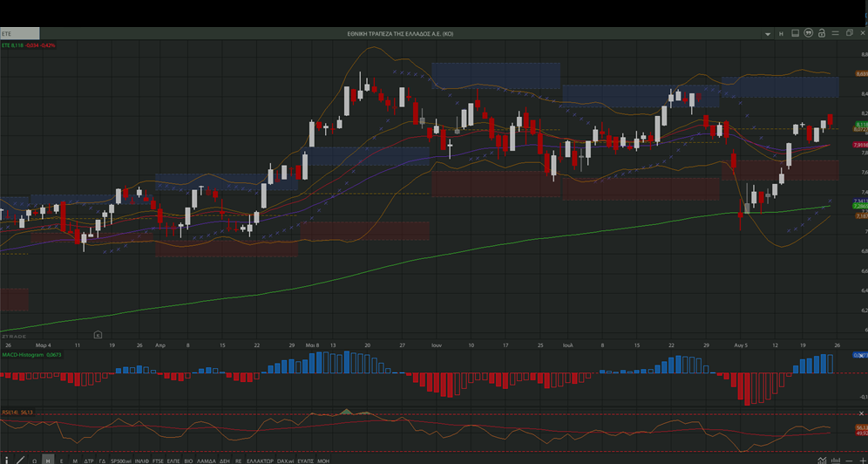
Task: Switch to the ΜΟΗ chart
Action: tap(323, 461)
